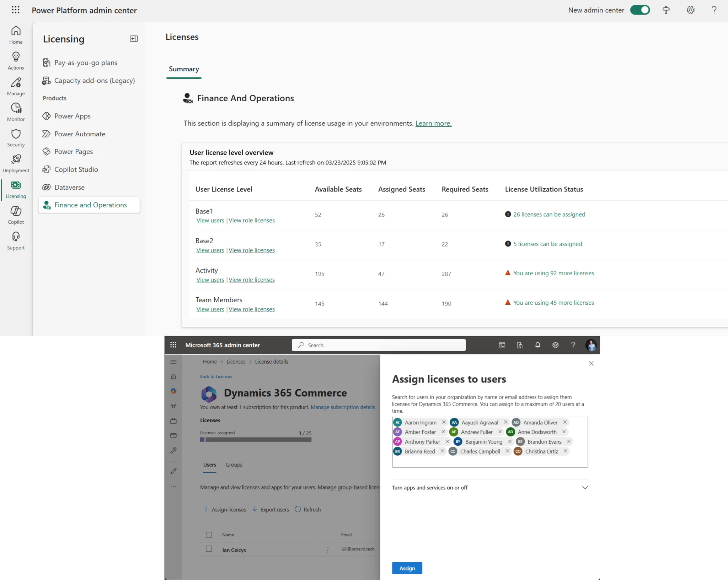Switch to the Groups tab

point(234,465)
